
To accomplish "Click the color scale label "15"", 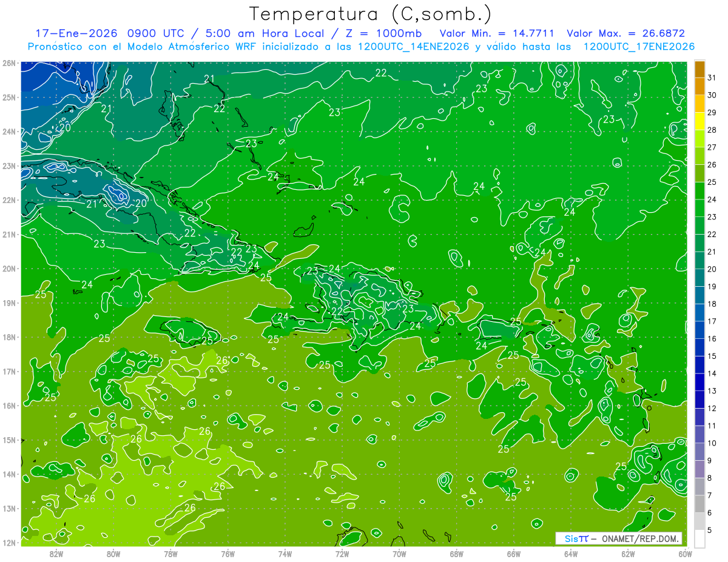I will click(712, 356).
